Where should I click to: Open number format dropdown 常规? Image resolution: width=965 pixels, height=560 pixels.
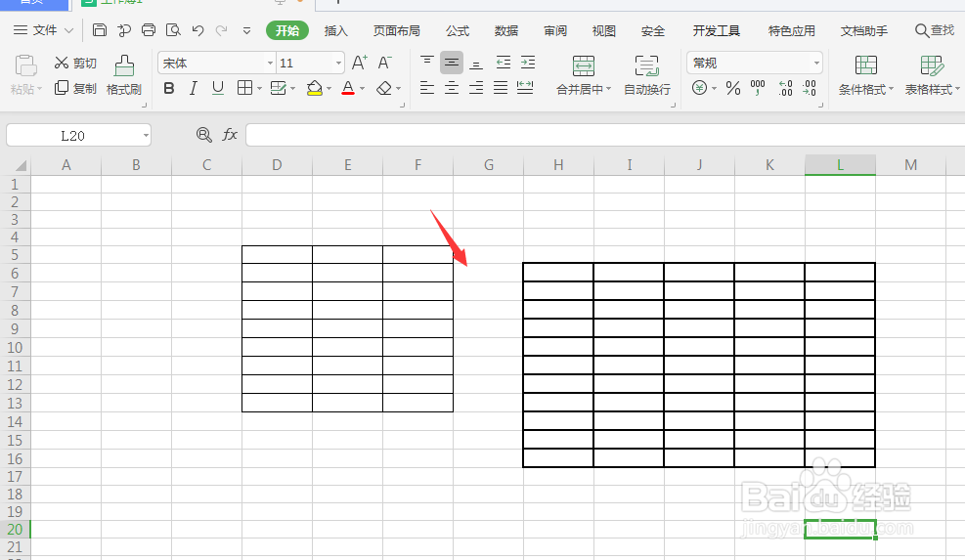pos(816,63)
